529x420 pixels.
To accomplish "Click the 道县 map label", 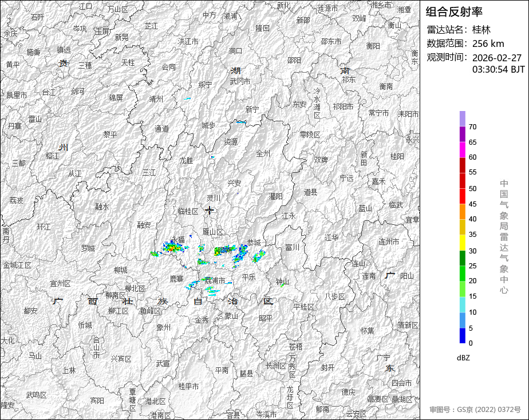I will tap(310, 192).
